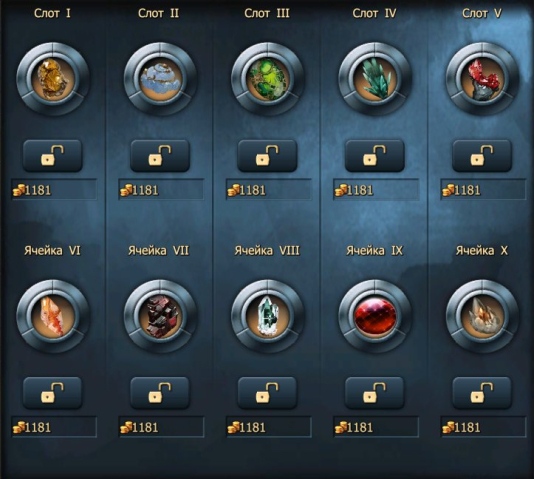Choose the teal crystal cluster in Слот IV

click(375, 79)
